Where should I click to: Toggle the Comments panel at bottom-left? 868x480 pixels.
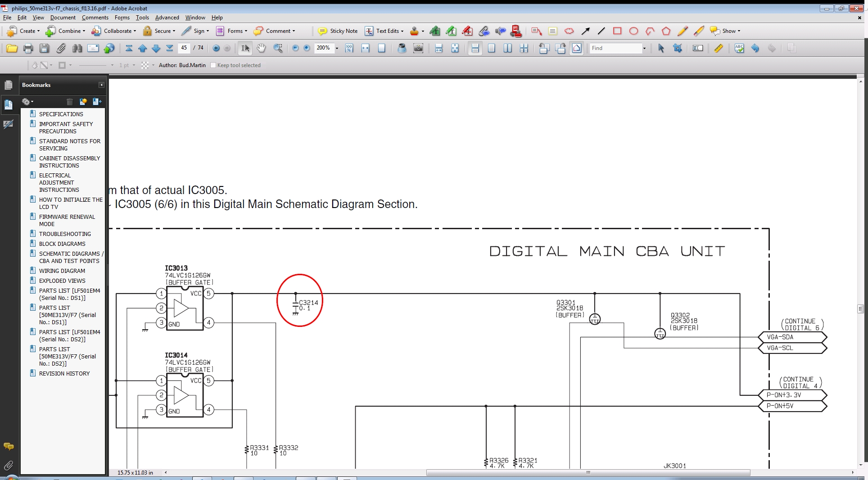coord(8,446)
